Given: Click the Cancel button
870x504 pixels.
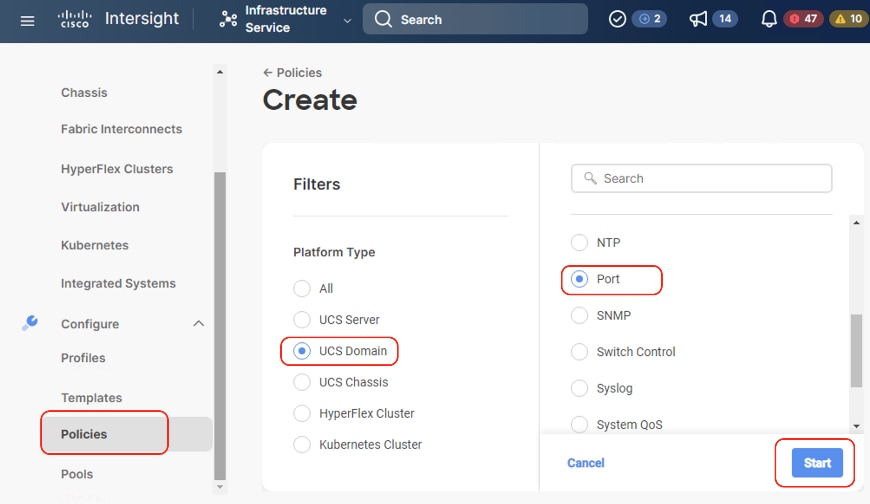Looking at the screenshot, I should pyautogui.click(x=585, y=463).
